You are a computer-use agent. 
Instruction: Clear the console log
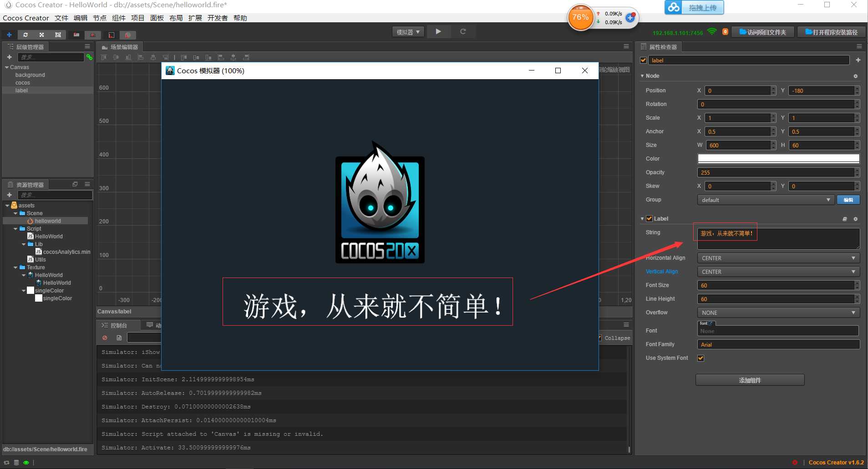tap(105, 338)
